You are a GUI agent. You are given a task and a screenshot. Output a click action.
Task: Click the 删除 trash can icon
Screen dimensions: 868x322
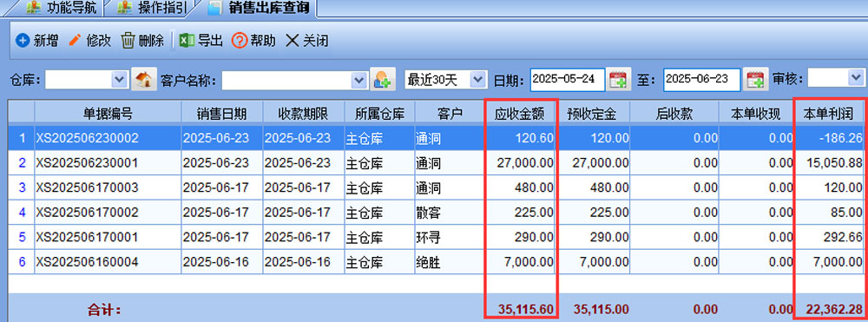click(x=128, y=41)
